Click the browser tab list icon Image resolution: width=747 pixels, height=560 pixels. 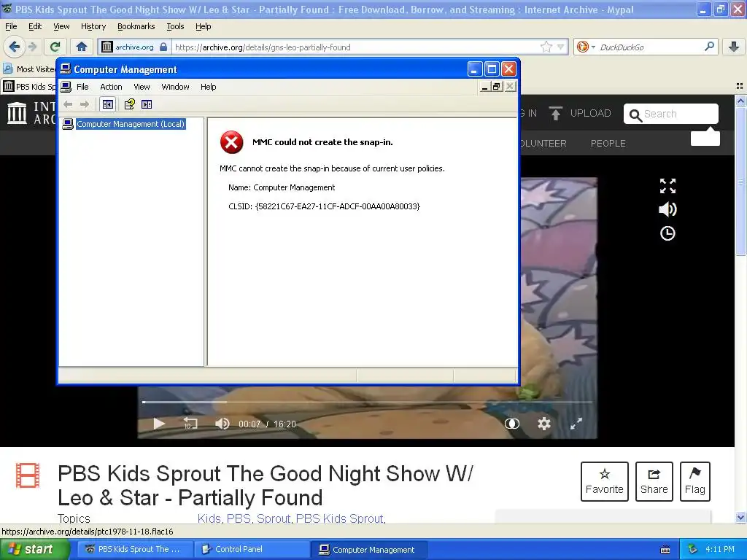[x=740, y=86]
